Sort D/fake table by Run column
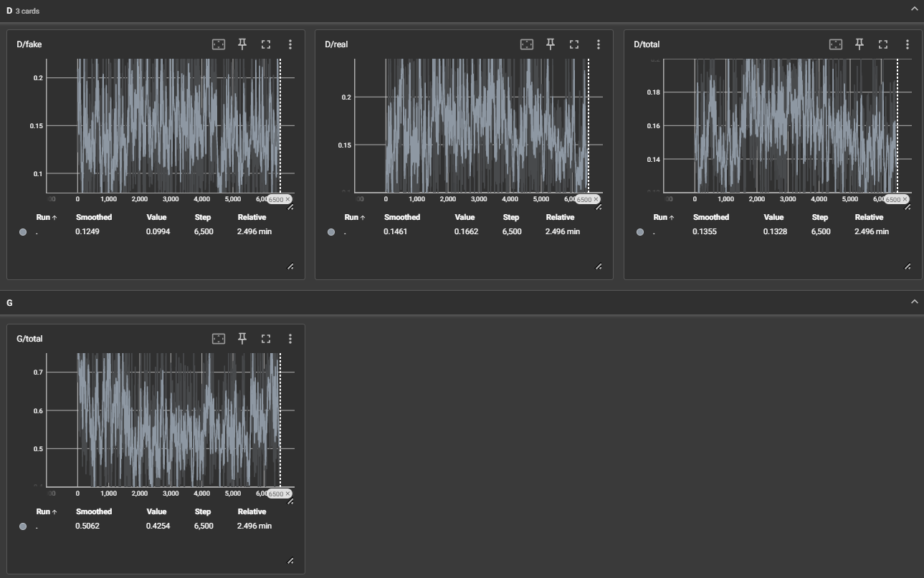This screenshot has height=578, width=924. coord(47,217)
